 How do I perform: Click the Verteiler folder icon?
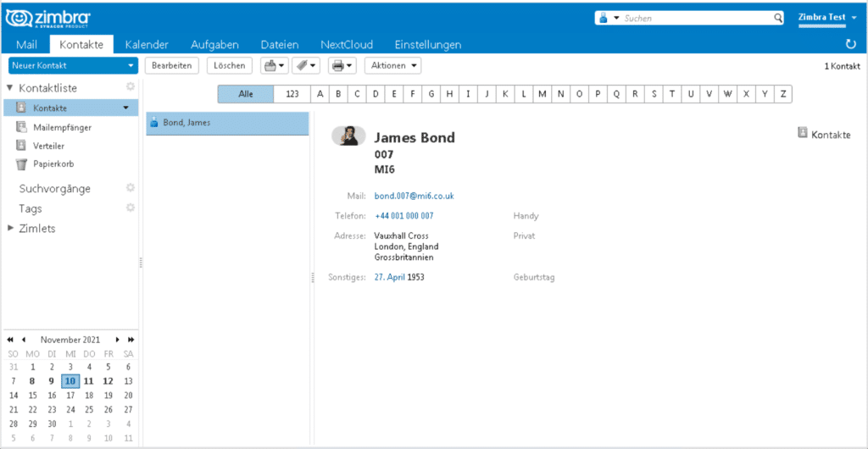(x=21, y=146)
